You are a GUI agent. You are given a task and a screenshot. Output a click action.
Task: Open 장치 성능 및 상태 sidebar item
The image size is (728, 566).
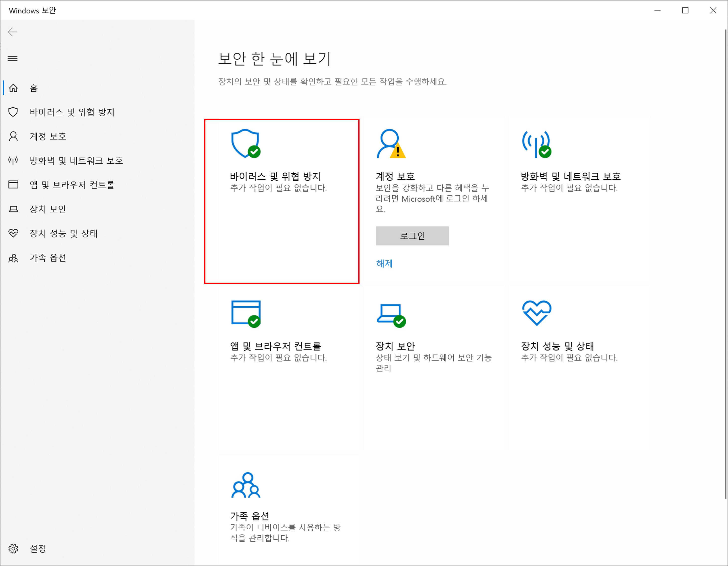pyautogui.click(x=97, y=233)
